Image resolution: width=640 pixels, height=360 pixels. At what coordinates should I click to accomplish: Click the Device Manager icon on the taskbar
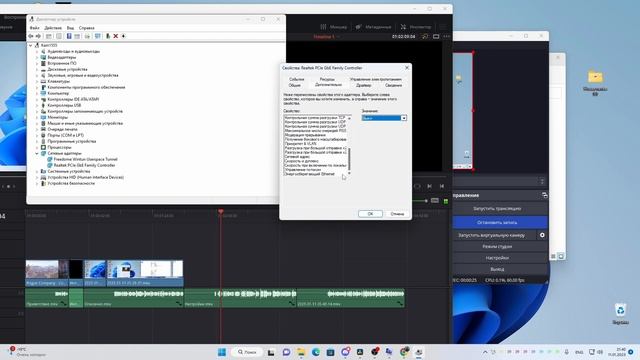[419, 352]
